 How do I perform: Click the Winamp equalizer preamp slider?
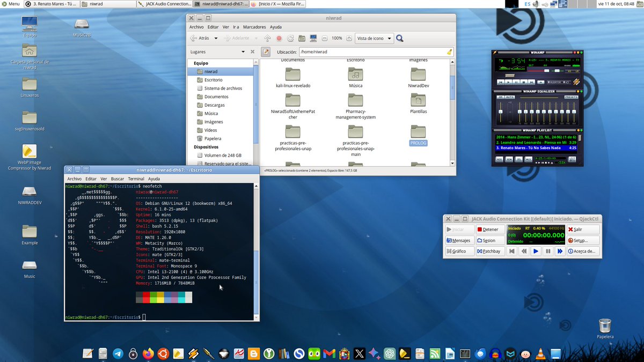501,112
